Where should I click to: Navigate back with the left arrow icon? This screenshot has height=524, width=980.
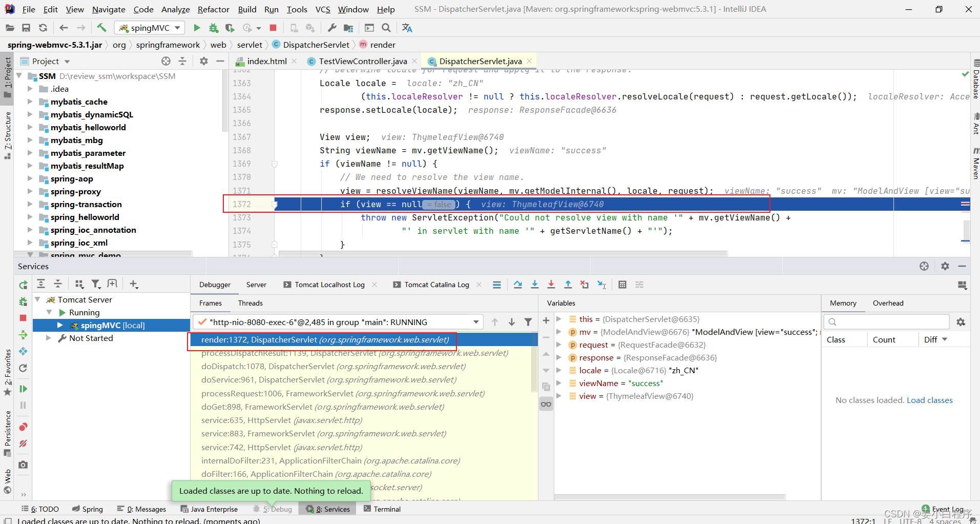point(64,28)
